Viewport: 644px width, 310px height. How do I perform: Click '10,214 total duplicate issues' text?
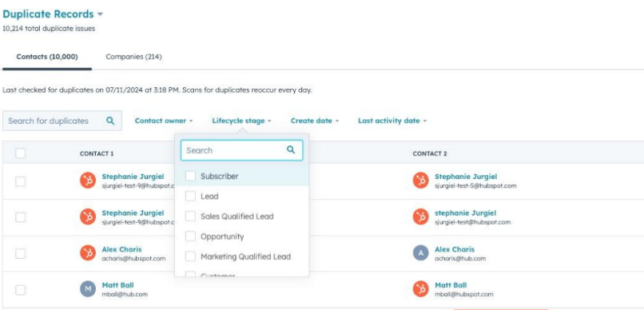click(49, 29)
